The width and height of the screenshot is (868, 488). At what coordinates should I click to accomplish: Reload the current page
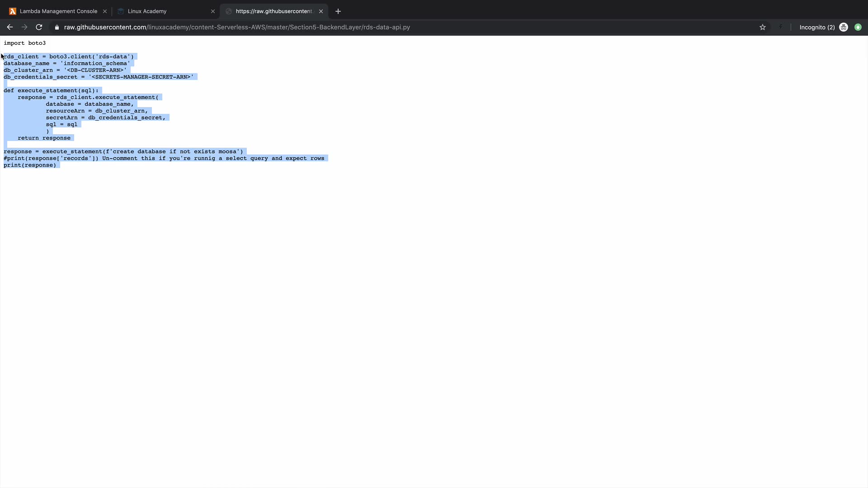tap(39, 27)
